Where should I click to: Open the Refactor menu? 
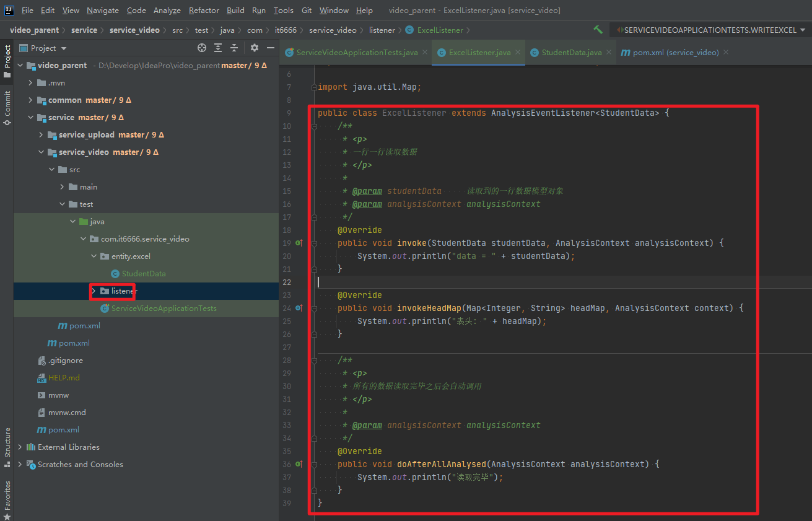pos(204,10)
